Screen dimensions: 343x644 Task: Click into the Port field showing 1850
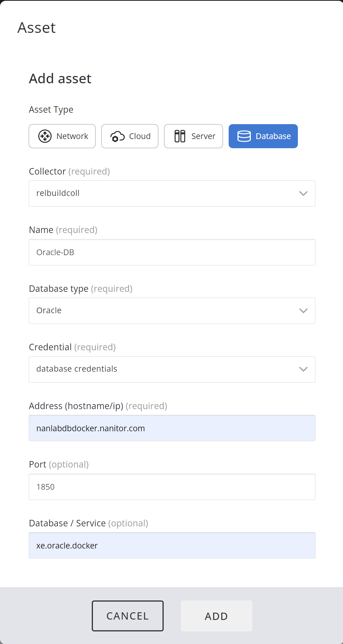point(172,487)
